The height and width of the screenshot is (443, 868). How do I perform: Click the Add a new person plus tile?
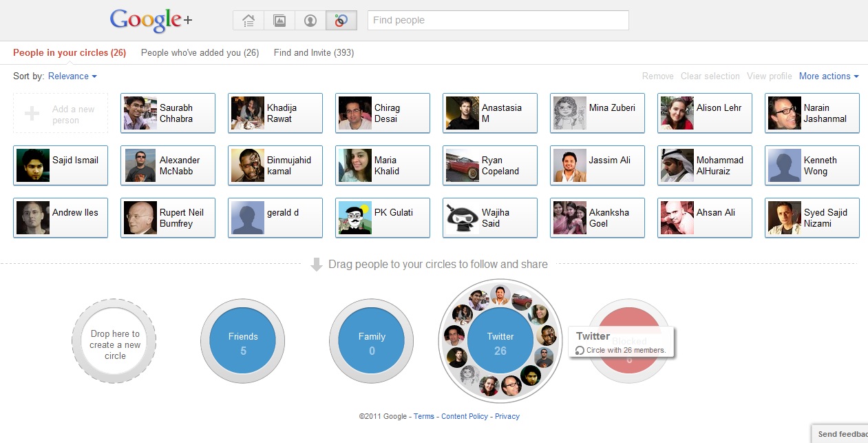[61, 114]
